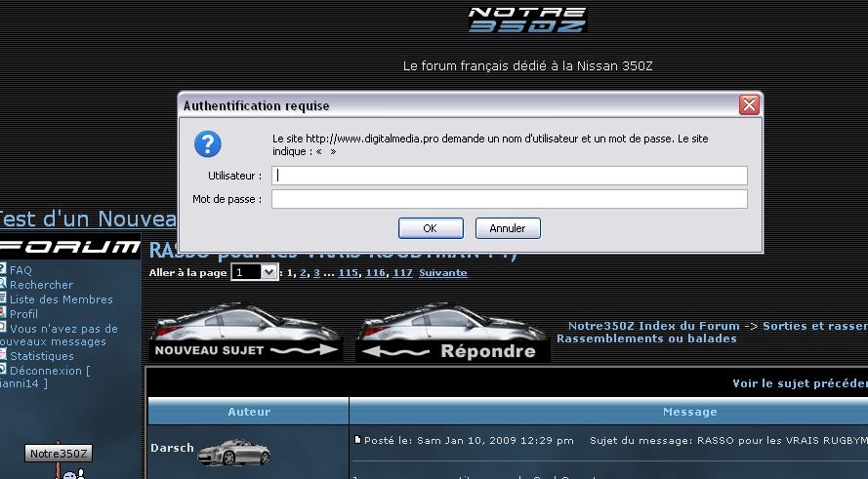Click the Statistiques icon in the sidebar
Viewport: 868px width, 479px height.
[3, 356]
